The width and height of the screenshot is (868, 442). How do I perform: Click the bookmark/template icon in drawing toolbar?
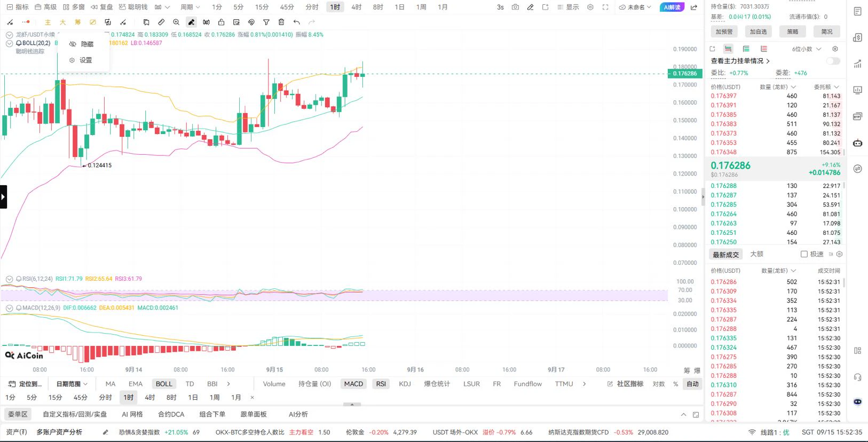146,22
